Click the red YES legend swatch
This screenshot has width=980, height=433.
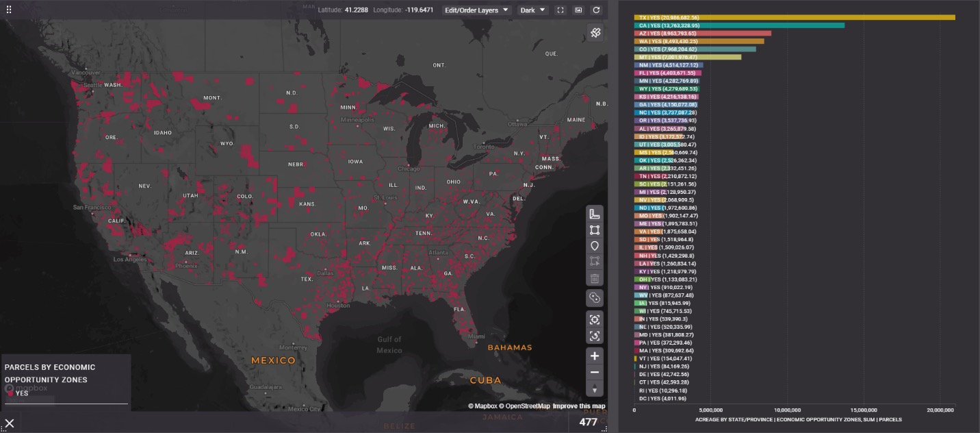coord(10,393)
